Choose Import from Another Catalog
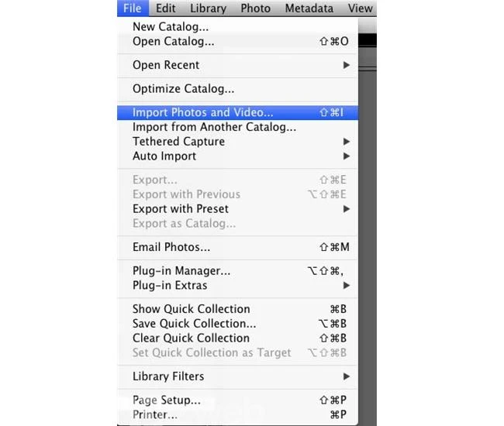The height and width of the screenshot is (426, 504). coord(214,127)
